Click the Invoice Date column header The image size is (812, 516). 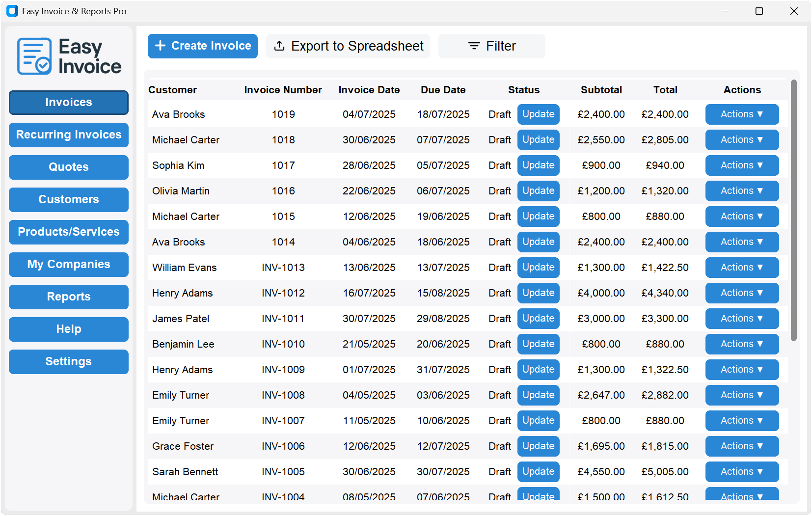(x=369, y=90)
